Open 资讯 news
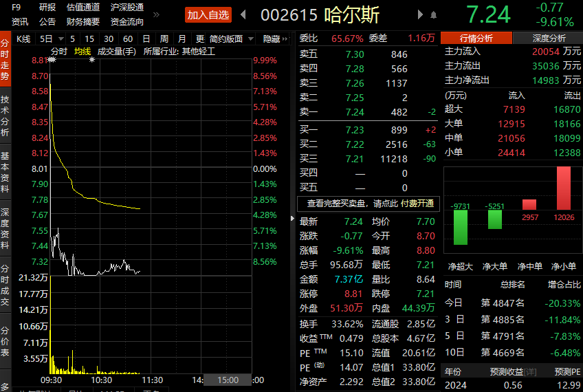This screenshot has height=392, width=583. pyautogui.click(x=20, y=22)
